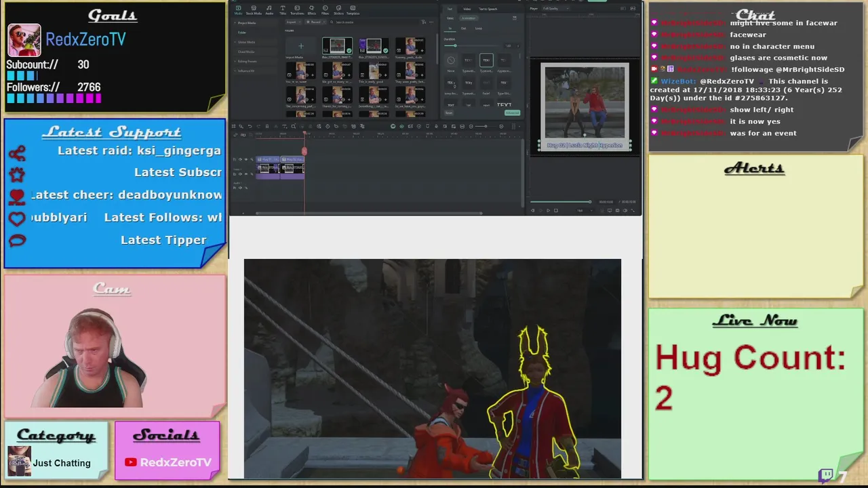The width and height of the screenshot is (868, 488).
Task: Open the Filters icon tab
Action: 325,10
